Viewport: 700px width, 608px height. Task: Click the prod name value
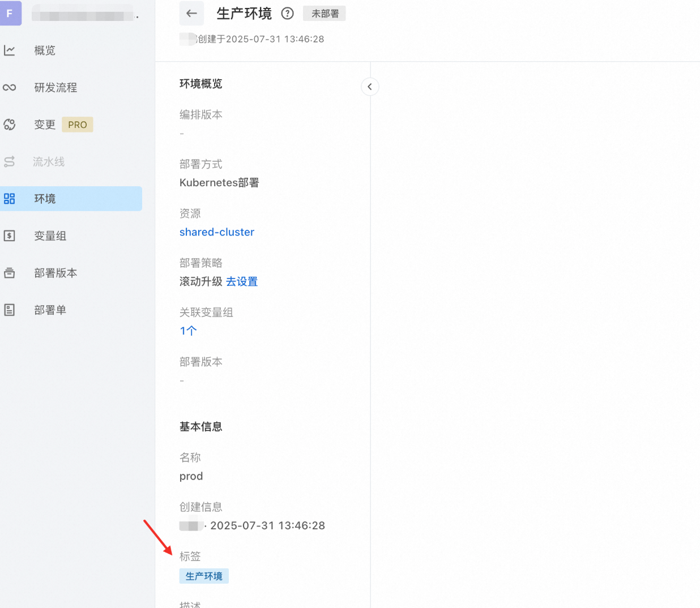(191, 476)
